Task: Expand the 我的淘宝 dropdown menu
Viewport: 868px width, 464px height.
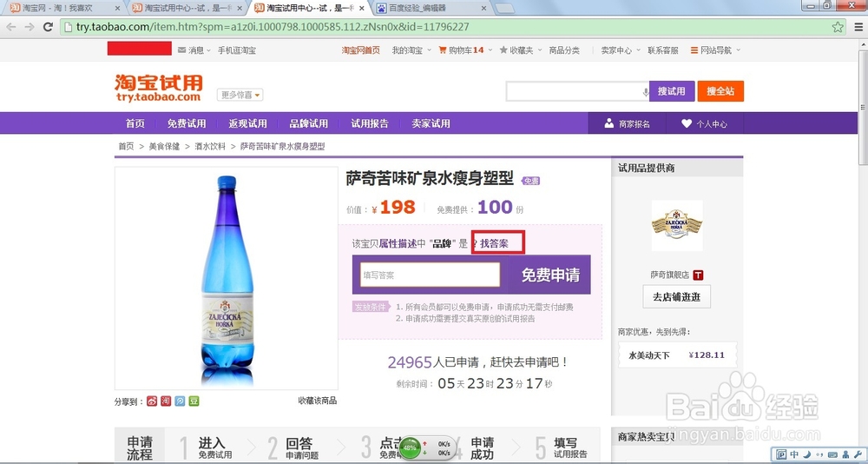Action: (411, 50)
